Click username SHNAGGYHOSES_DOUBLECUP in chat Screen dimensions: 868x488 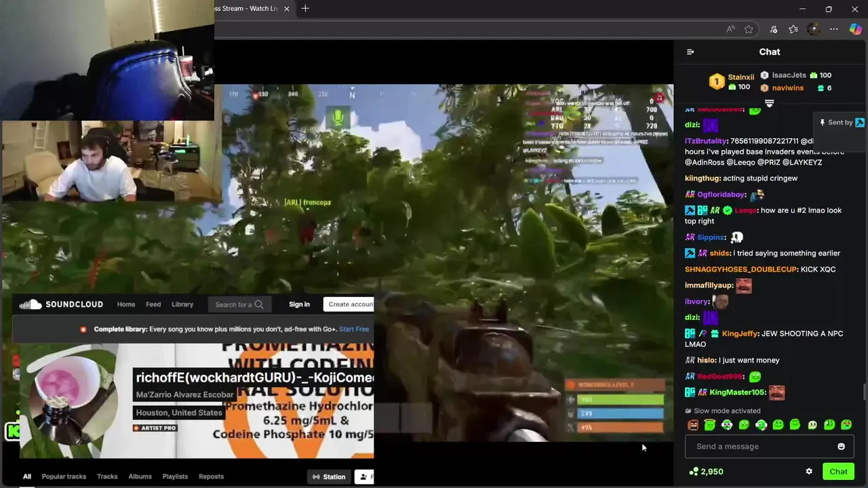tap(741, 270)
